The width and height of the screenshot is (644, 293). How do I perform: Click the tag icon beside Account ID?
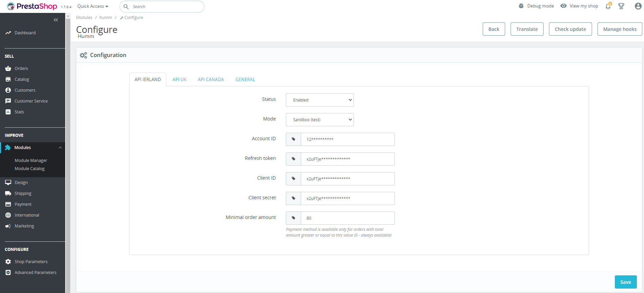(294, 139)
